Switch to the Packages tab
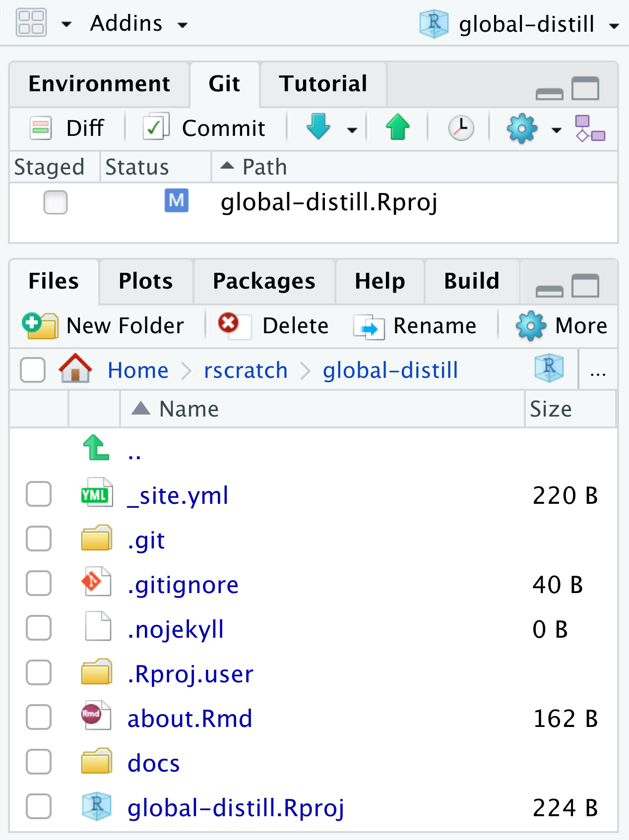The image size is (629, 840). click(x=264, y=281)
